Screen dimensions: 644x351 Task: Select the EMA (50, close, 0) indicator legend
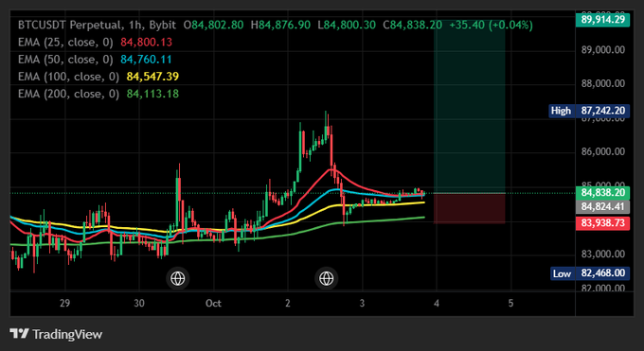[65, 60]
